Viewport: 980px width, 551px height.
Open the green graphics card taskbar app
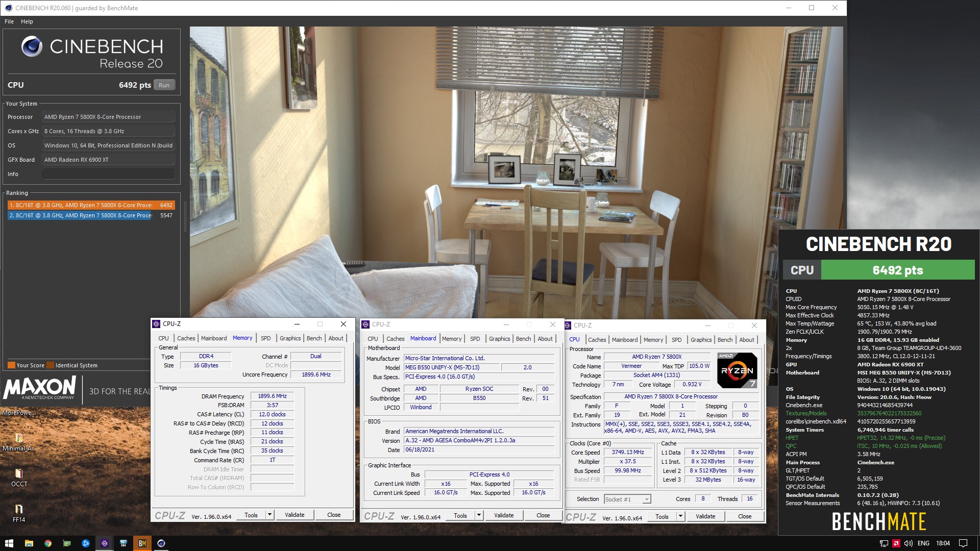click(x=67, y=543)
